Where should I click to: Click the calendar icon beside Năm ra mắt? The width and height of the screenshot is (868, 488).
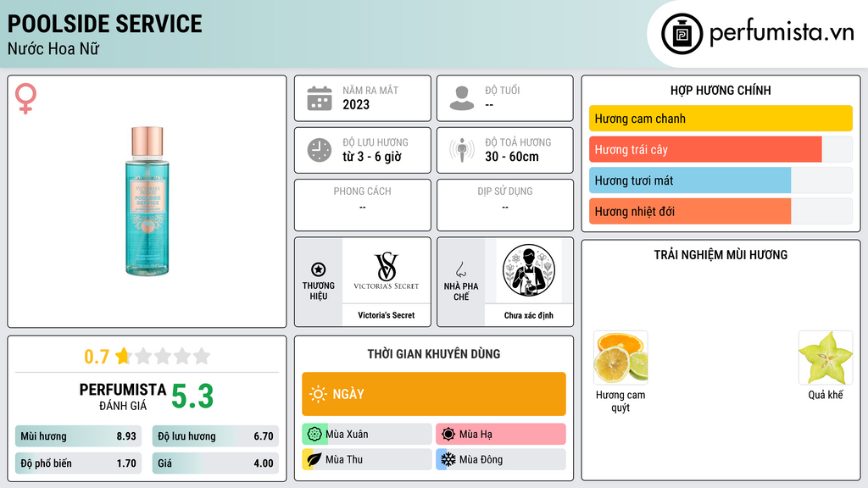pos(320,98)
